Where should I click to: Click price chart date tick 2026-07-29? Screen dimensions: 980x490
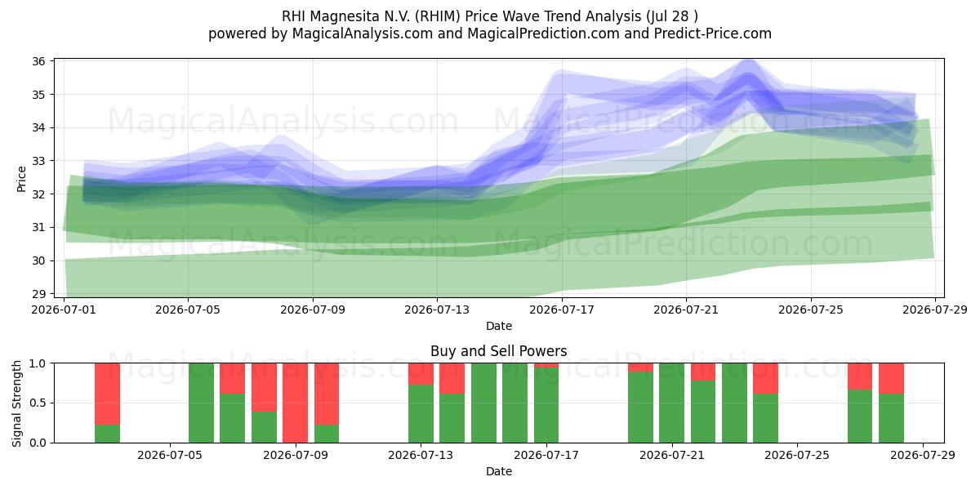[x=936, y=310]
